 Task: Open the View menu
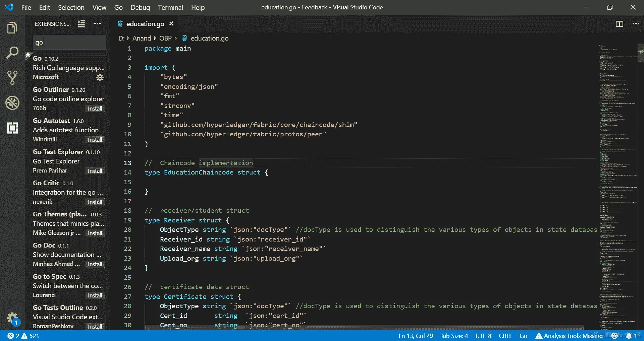click(99, 7)
